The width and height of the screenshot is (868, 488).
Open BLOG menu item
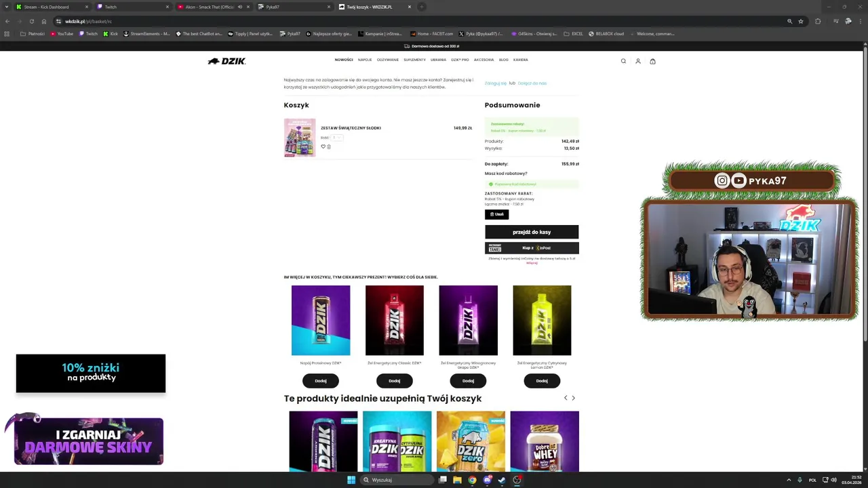503,60
